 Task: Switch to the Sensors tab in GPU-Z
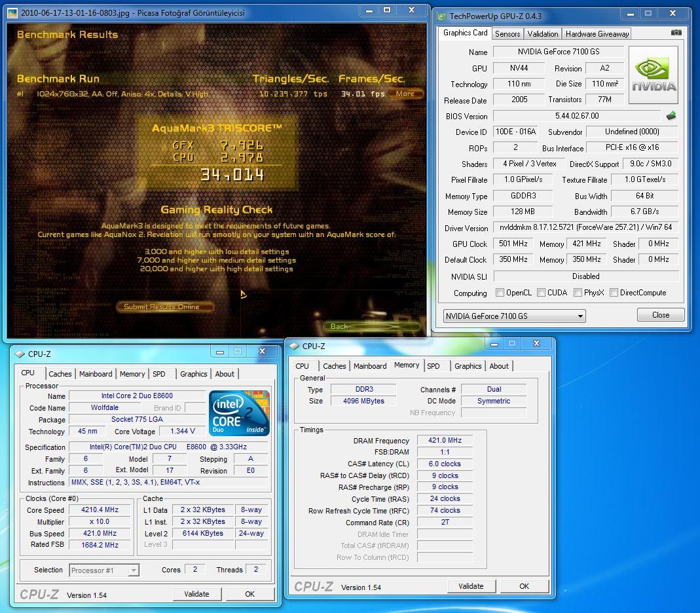507,34
